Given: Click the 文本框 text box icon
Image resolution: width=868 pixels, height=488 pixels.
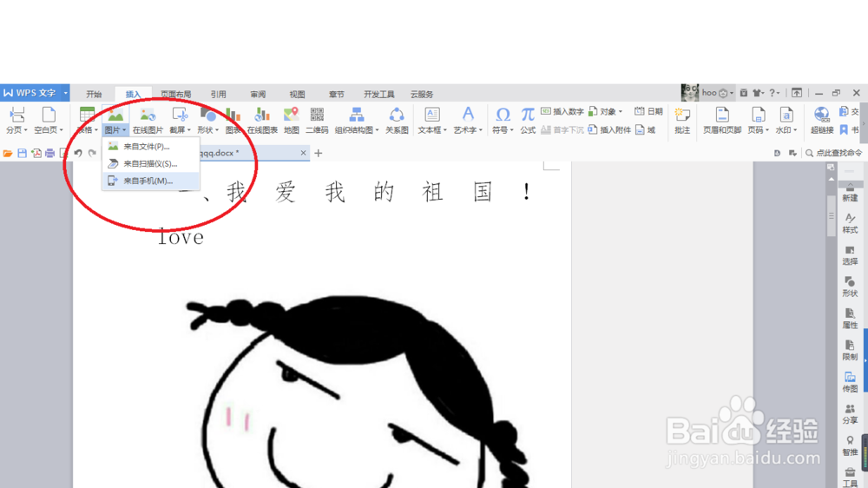Looking at the screenshot, I should pyautogui.click(x=431, y=115).
